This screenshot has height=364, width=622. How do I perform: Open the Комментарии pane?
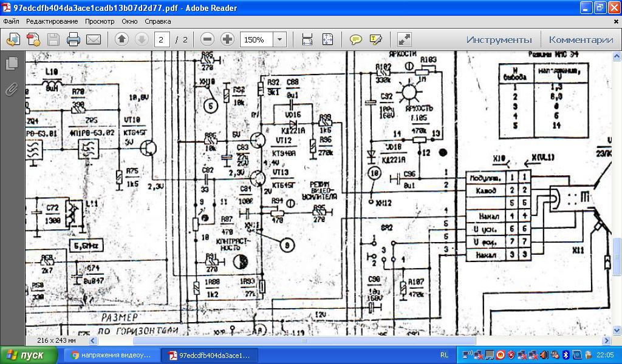pos(581,40)
